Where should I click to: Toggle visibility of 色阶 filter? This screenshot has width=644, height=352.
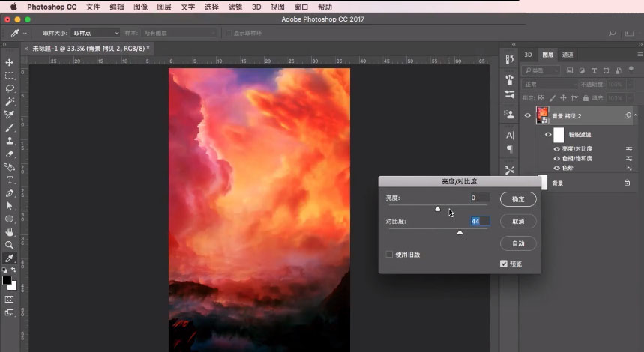pos(556,168)
